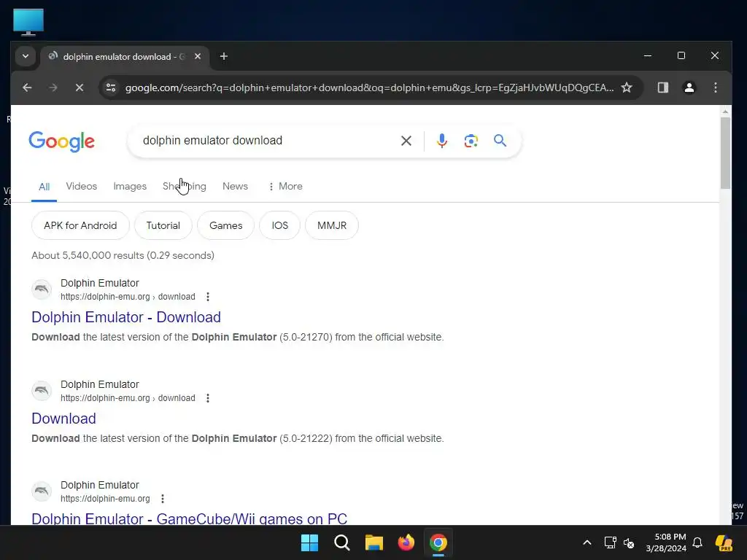Open taskbar Search
The width and height of the screenshot is (747, 560).
[x=341, y=542]
